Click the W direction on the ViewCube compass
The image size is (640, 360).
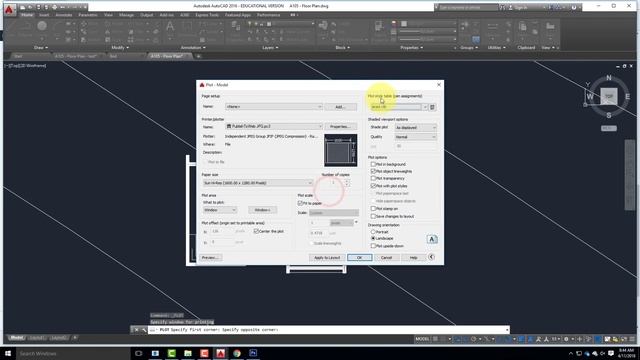(590, 97)
